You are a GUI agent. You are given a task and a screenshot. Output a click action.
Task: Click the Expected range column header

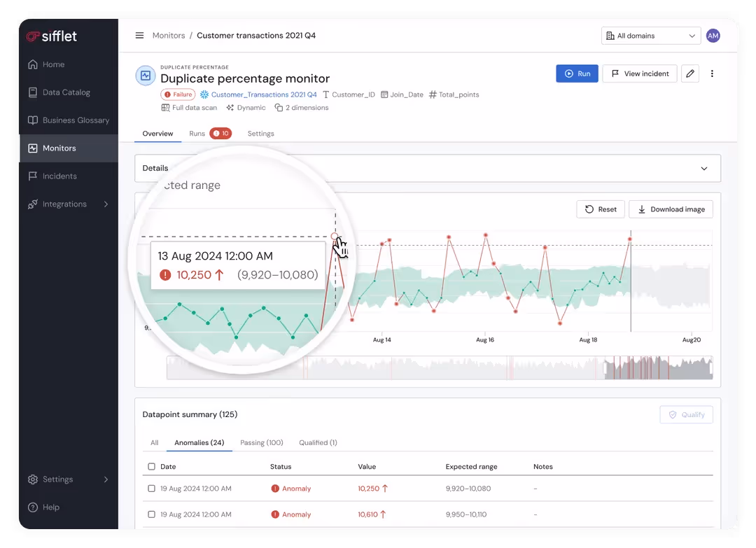471,467
